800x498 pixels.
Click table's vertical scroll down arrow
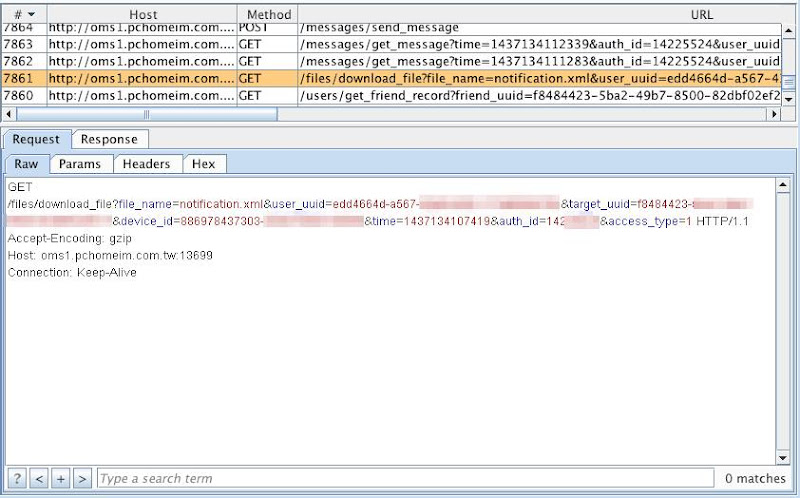coord(789,99)
